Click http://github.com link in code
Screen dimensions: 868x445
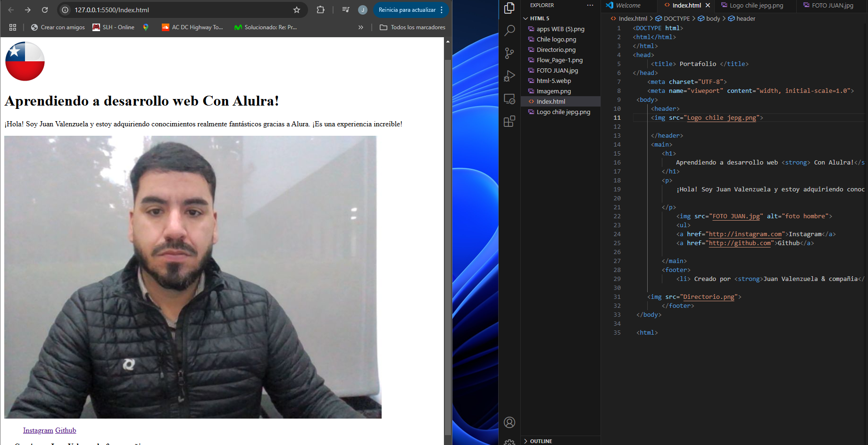tap(740, 243)
